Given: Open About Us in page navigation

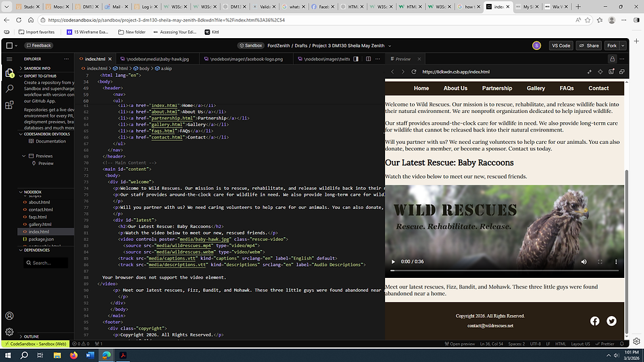Looking at the screenshot, I should point(455,88).
